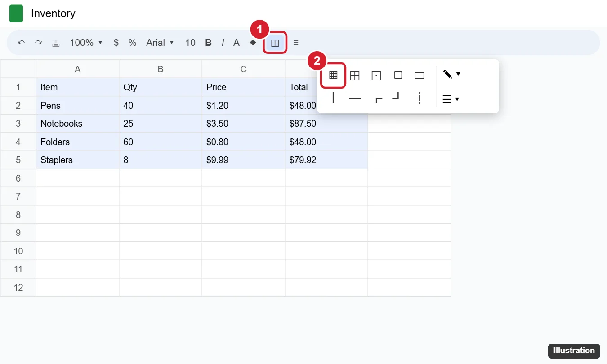Expand the border style lines dropdown
Screen dimensions: 607x364
coord(451,99)
